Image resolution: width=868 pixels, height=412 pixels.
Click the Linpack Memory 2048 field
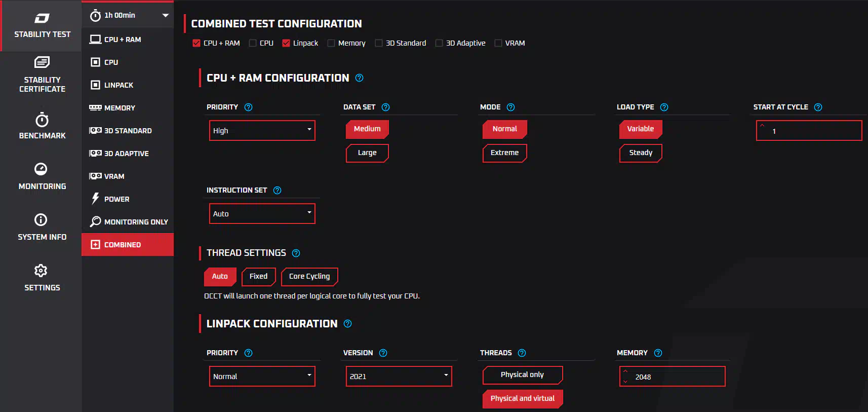[x=673, y=376]
